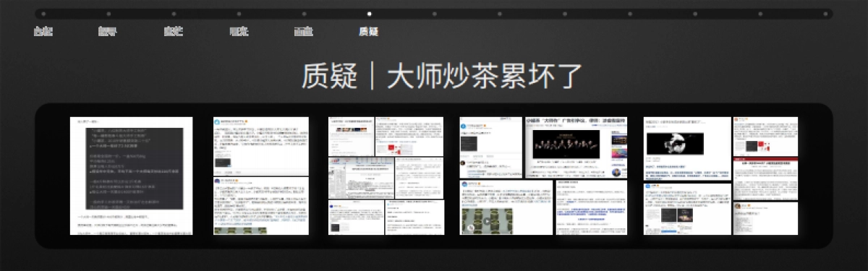Open the post thumbnail with two dark images side by side
This screenshot has width=868, height=271.
click(x=687, y=209)
